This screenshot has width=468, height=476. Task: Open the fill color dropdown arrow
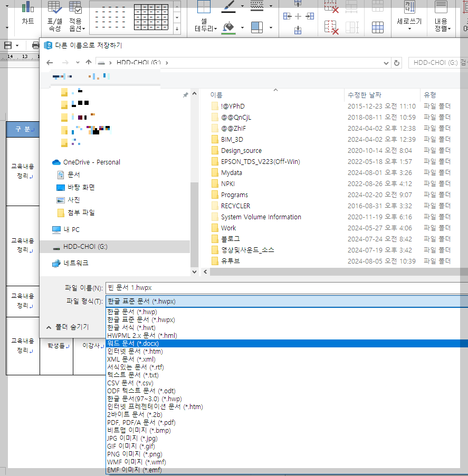[242, 27]
